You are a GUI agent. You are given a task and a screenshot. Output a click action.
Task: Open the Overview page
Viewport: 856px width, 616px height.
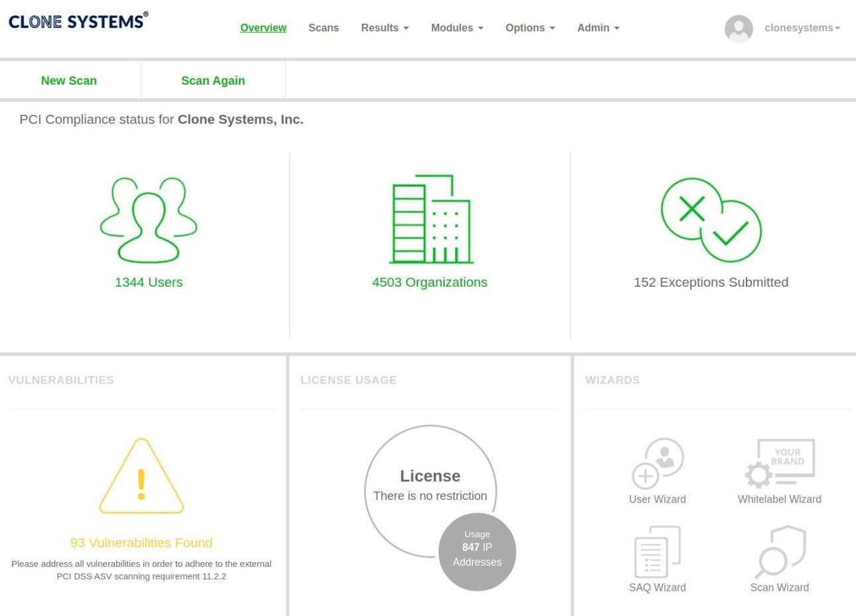point(263,28)
